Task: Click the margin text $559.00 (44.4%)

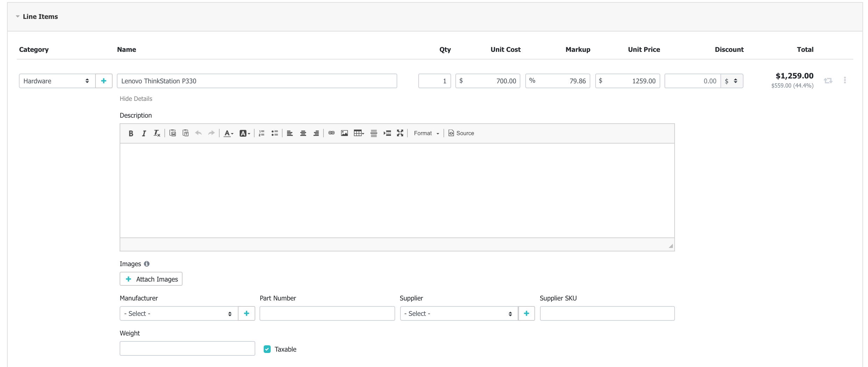Action: pos(792,85)
